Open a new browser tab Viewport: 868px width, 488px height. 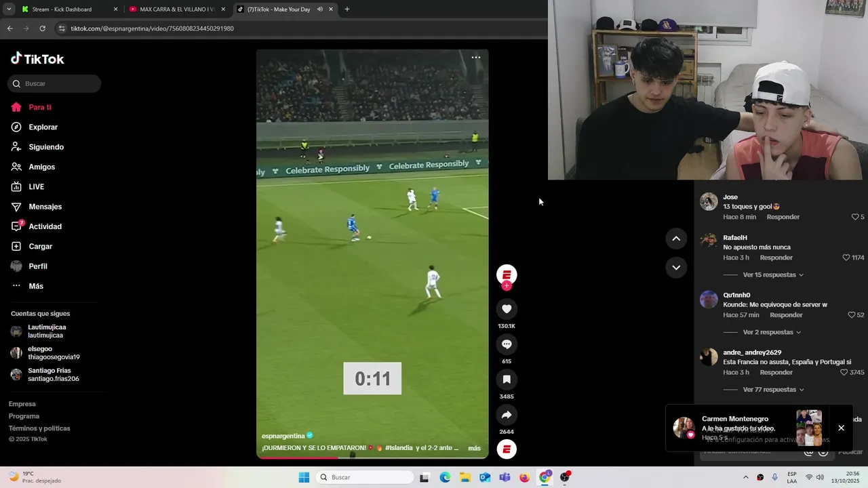click(x=347, y=9)
